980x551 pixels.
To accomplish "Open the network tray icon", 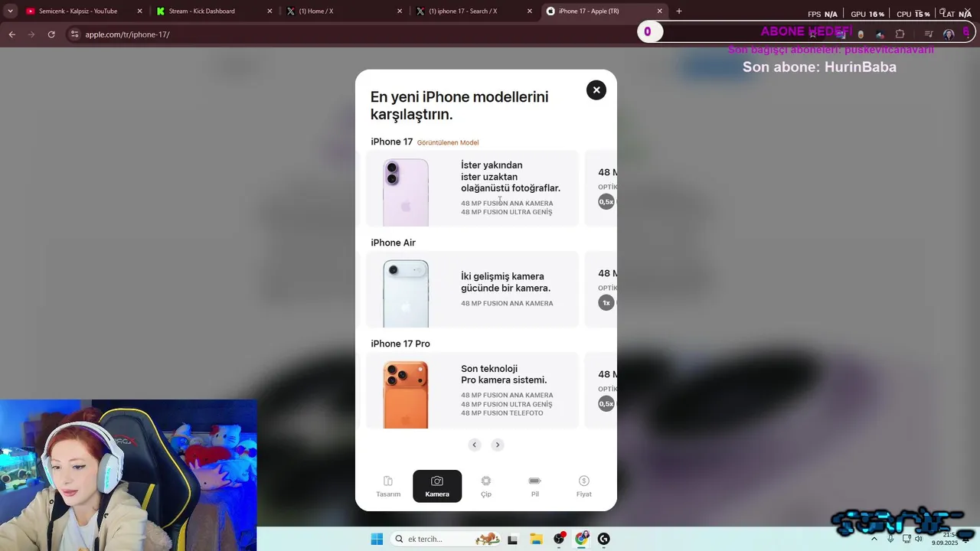I will click(906, 539).
